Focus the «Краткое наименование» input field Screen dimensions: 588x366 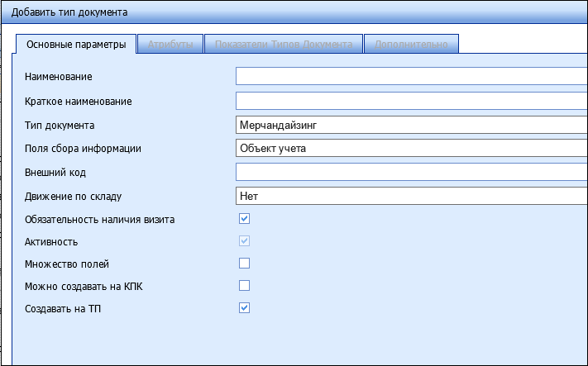[x=411, y=101]
